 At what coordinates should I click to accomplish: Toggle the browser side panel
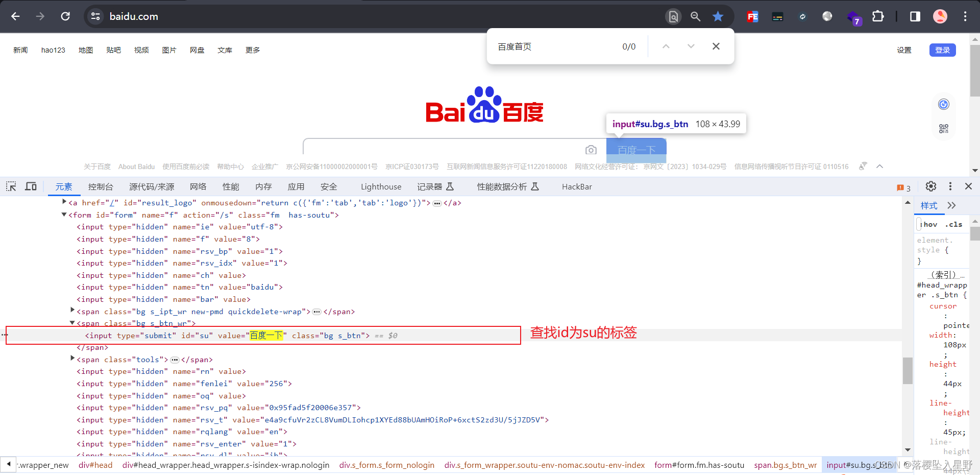[915, 16]
